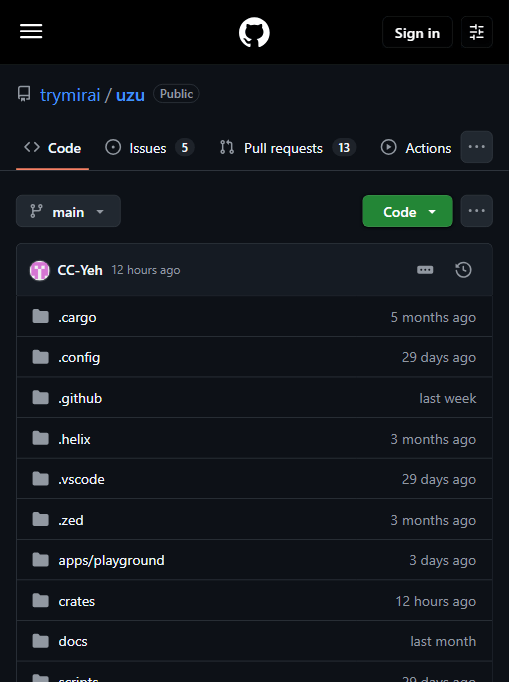The image size is (509, 682).
Task: Click the Public visibility label
Action: click(176, 94)
